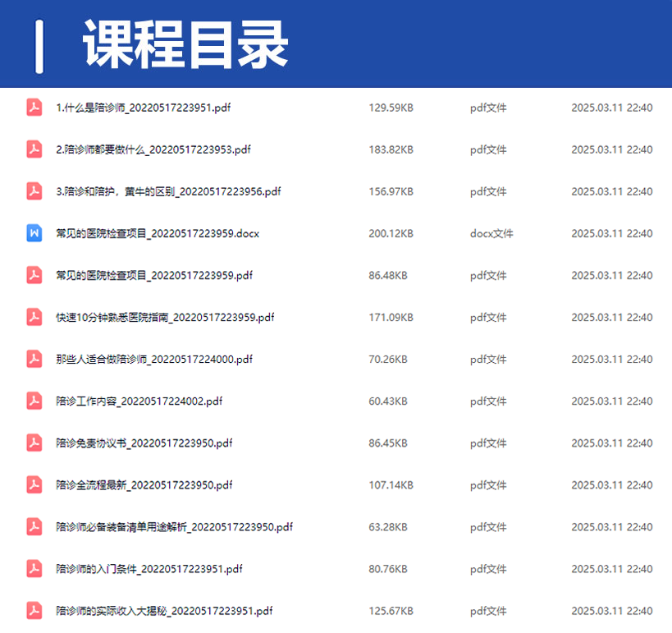Click PDF icon for 快速10分钟熟悉医院指南

(x=34, y=317)
